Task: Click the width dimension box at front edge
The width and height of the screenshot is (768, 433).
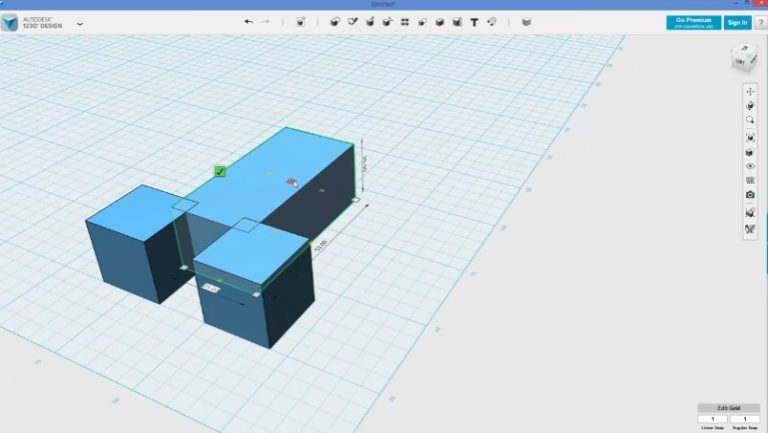Action: point(211,288)
